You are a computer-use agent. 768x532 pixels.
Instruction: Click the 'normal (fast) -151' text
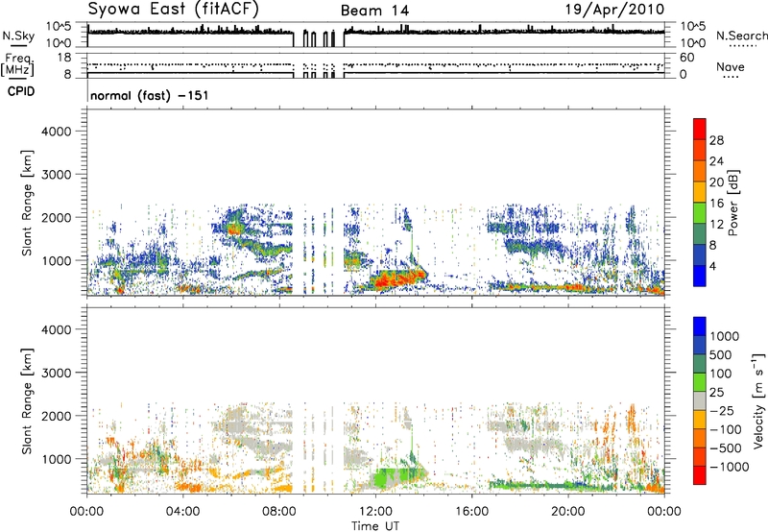click(150, 95)
